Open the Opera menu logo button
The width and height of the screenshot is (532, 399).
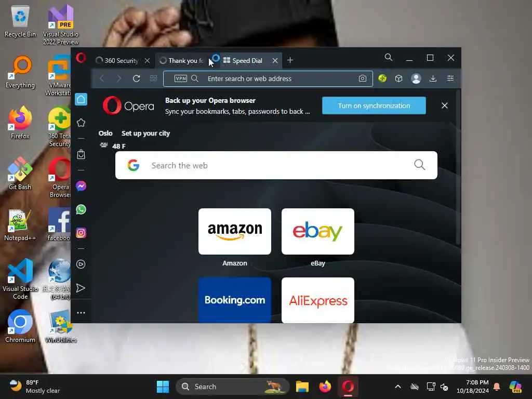pos(81,58)
